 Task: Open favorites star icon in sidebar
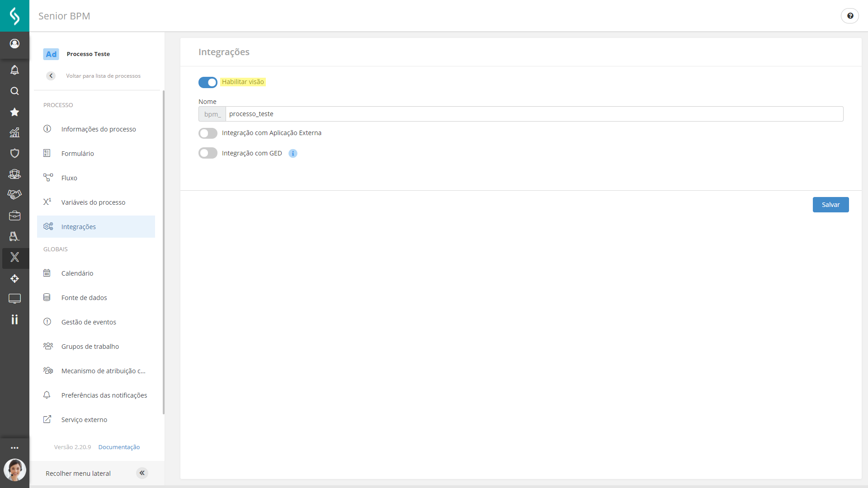click(14, 112)
